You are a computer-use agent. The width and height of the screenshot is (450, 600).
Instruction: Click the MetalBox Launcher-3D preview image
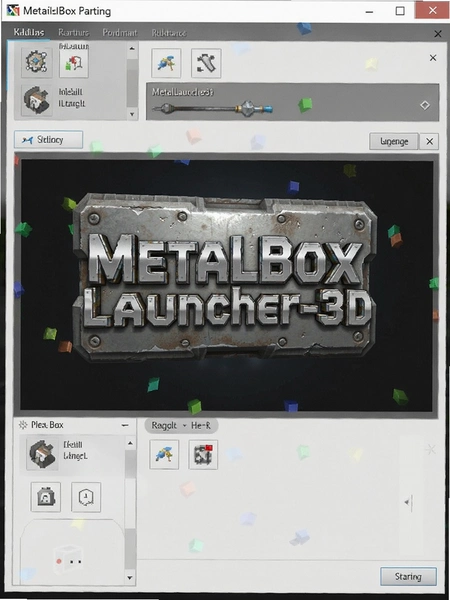227,285
